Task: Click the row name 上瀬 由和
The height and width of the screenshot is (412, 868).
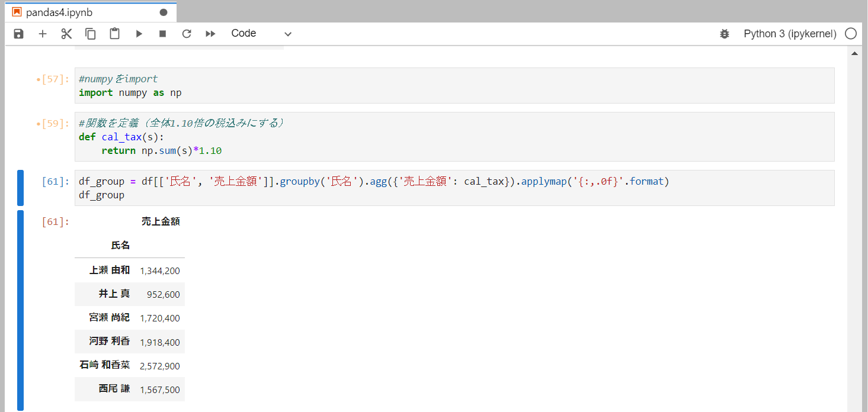Action: [110, 270]
